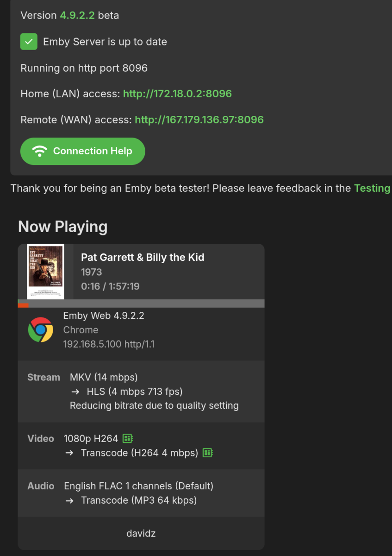Click the hardware encoding chip icon beside Transcode H264
Image resolution: width=392 pixels, height=556 pixels.
coord(208,453)
